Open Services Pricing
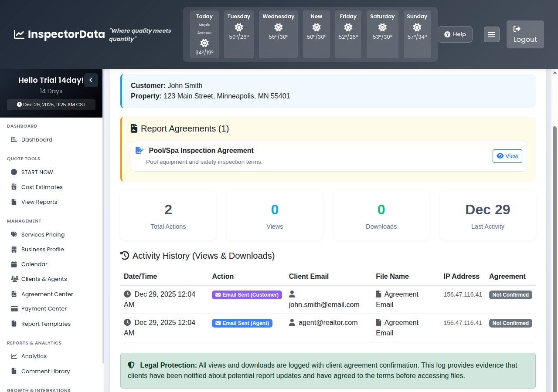The width and height of the screenshot is (558, 392). pos(42,234)
